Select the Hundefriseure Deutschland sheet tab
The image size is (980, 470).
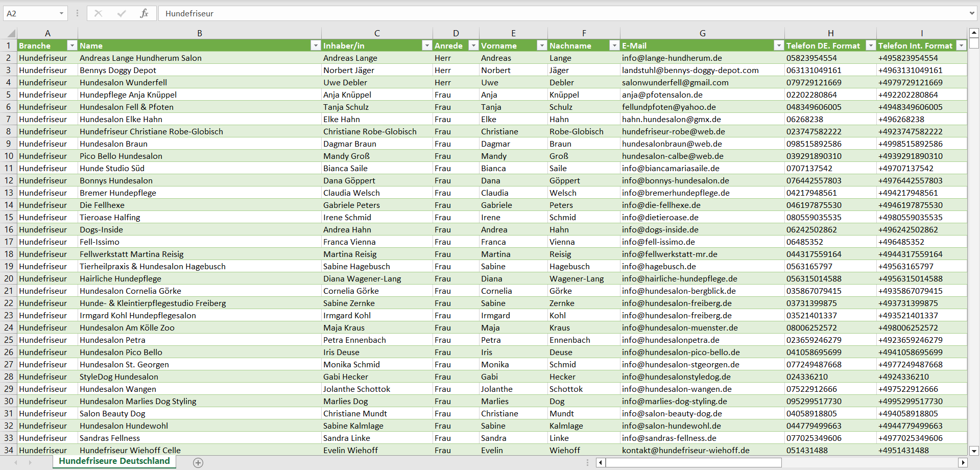[x=114, y=461]
